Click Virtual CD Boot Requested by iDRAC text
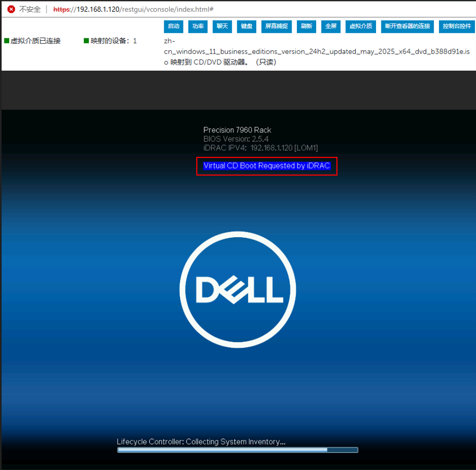 (267, 165)
